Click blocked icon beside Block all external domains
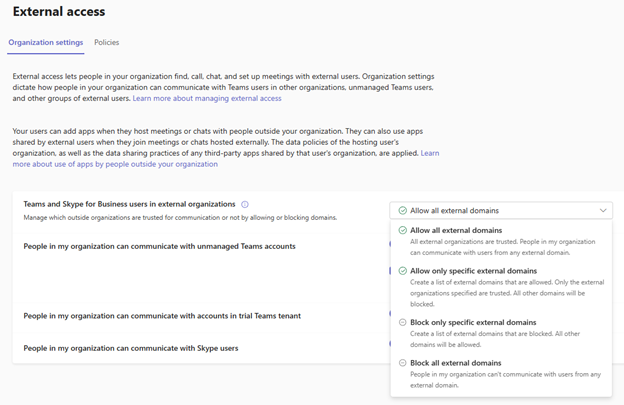 402,363
